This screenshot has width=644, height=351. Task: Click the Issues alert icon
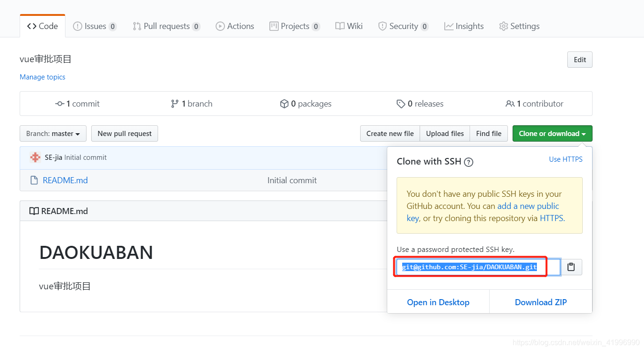point(78,26)
